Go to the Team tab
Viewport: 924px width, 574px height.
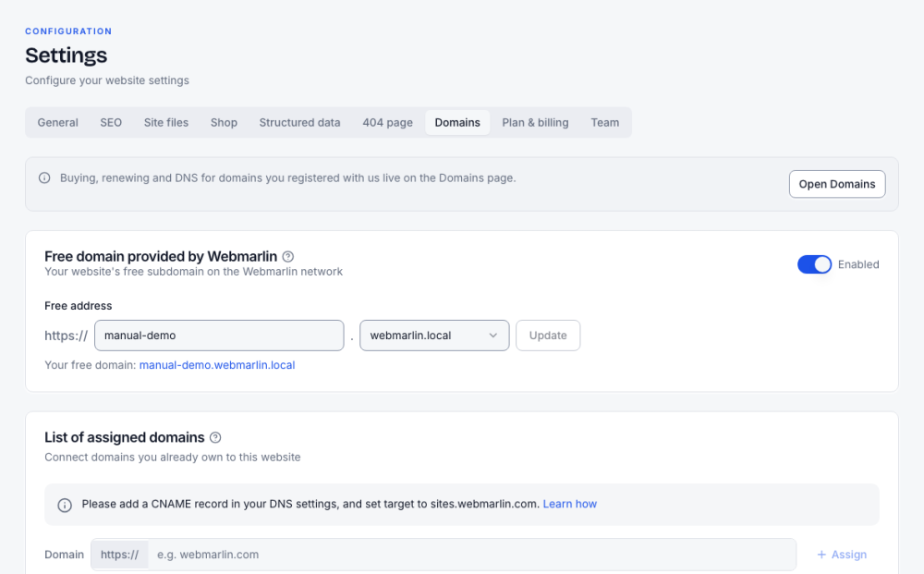[605, 123]
